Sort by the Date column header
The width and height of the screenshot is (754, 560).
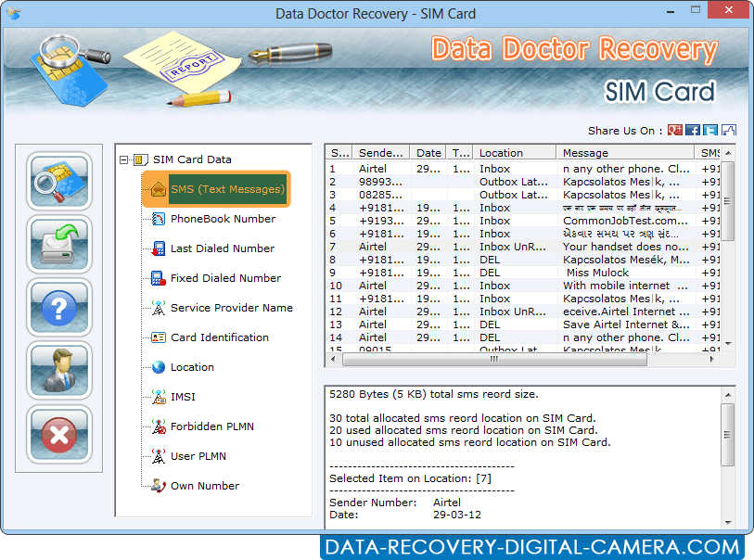point(428,153)
